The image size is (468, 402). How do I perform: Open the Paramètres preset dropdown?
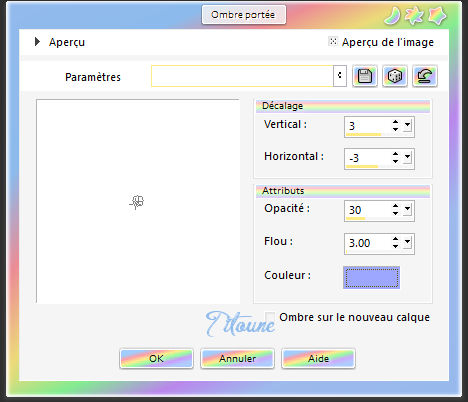pyautogui.click(x=340, y=76)
